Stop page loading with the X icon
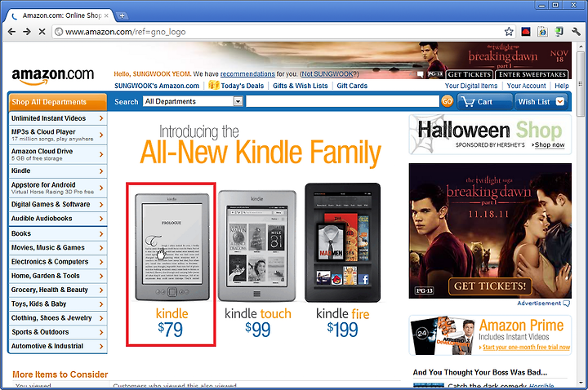The height and width of the screenshot is (390, 588). pyautogui.click(x=42, y=32)
